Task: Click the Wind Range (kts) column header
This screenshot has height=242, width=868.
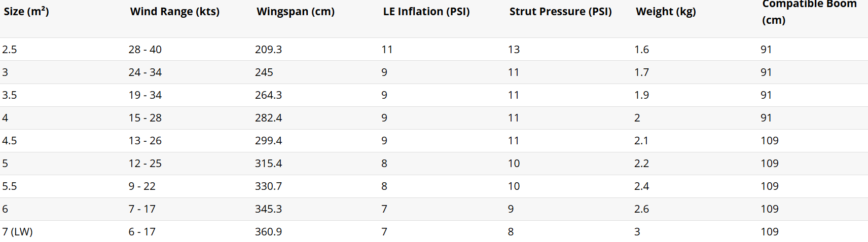Action: coord(174,12)
